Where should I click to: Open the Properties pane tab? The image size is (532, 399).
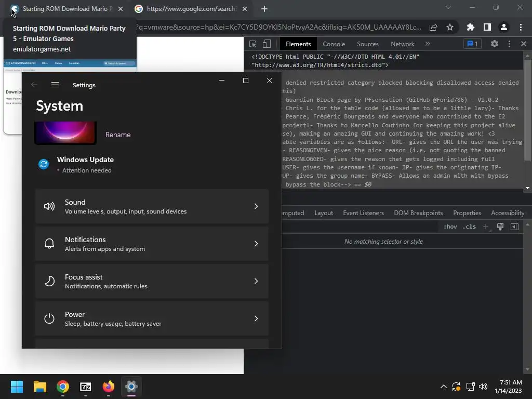[467, 212]
